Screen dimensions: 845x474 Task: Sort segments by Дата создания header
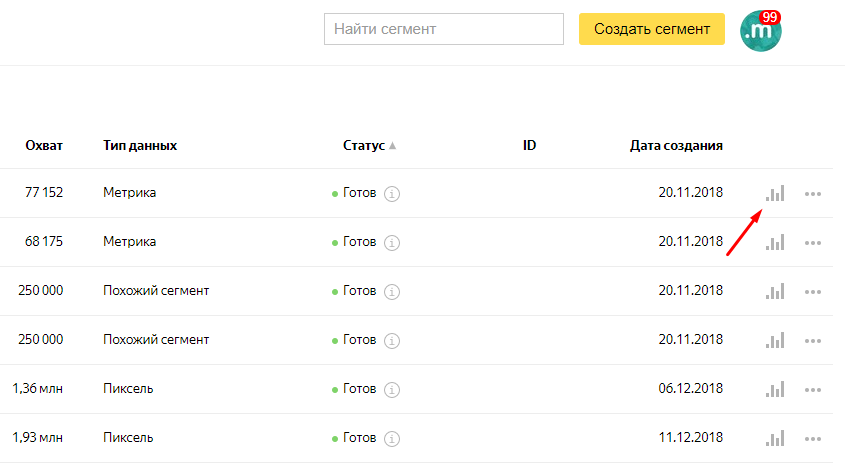(676, 145)
